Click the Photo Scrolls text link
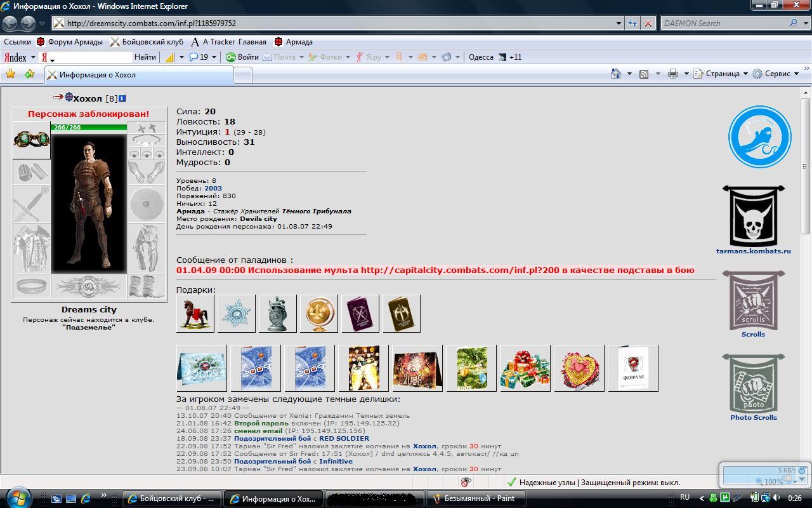This screenshot has width=812, height=508. click(754, 417)
